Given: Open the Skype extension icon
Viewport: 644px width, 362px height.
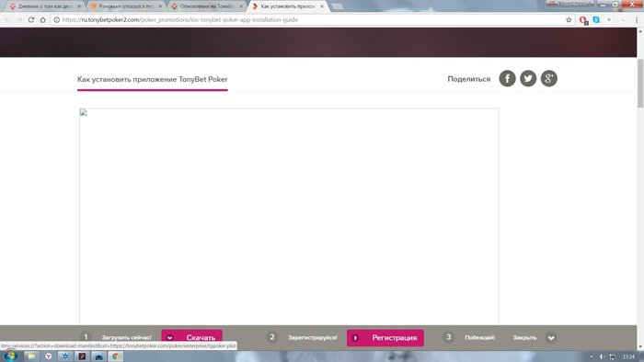Looking at the screenshot, I should [x=596, y=19].
